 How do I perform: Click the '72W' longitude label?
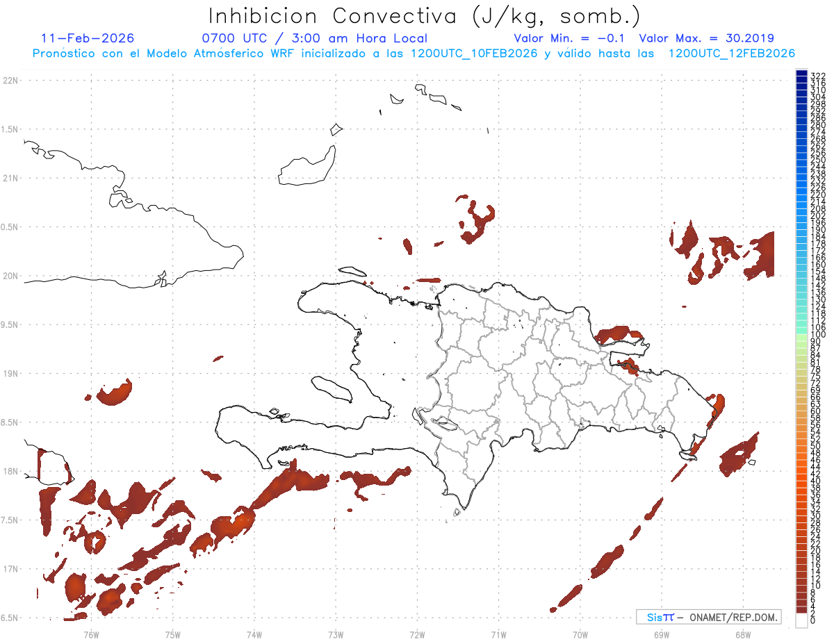coord(417,634)
